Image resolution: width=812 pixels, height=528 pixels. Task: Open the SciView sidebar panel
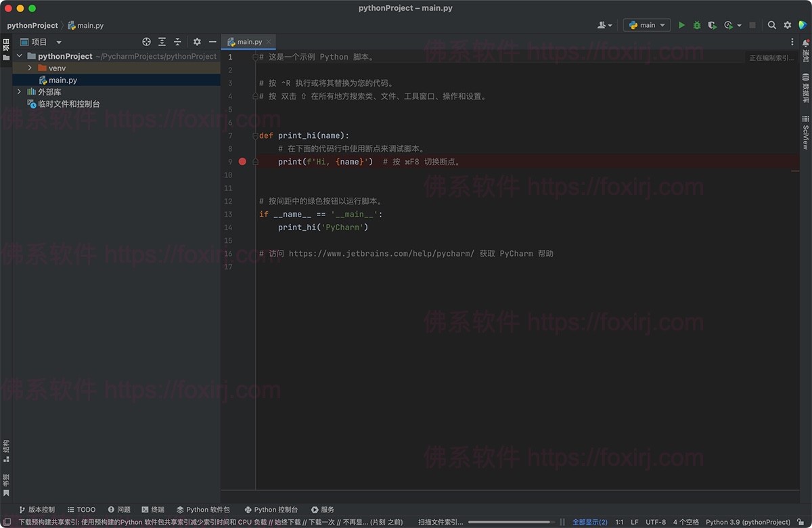tap(804, 135)
